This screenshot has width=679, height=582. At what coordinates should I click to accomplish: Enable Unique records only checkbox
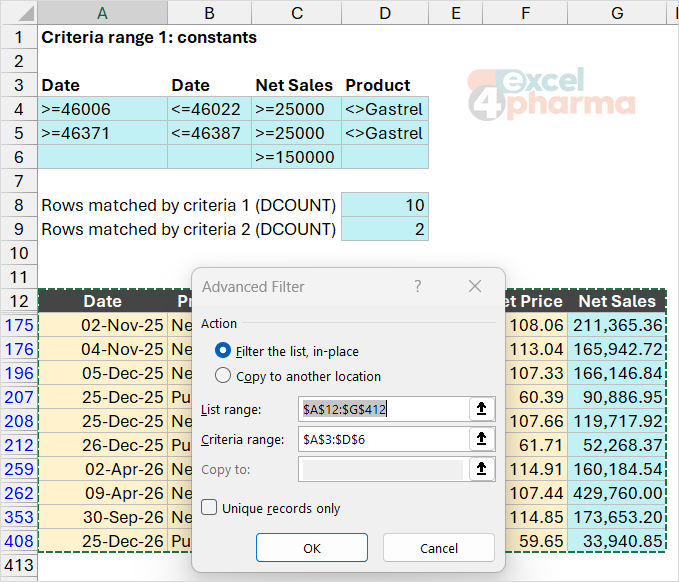(209, 507)
